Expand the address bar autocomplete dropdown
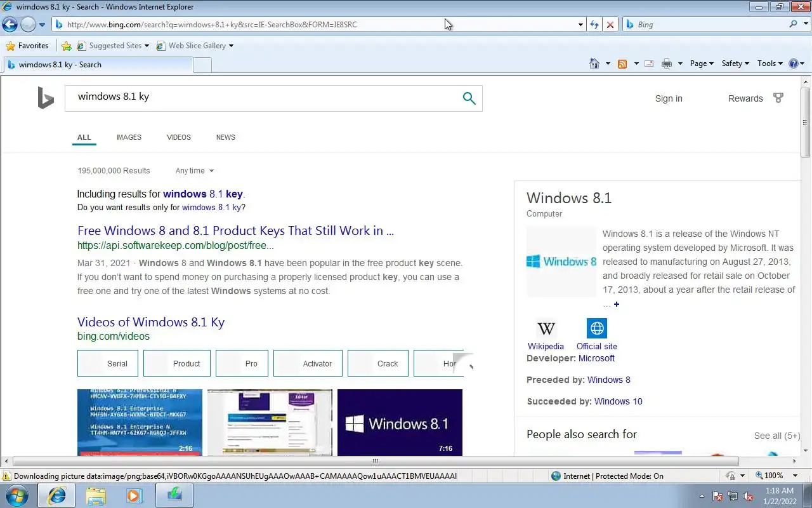This screenshot has height=508, width=812. tap(580, 25)
